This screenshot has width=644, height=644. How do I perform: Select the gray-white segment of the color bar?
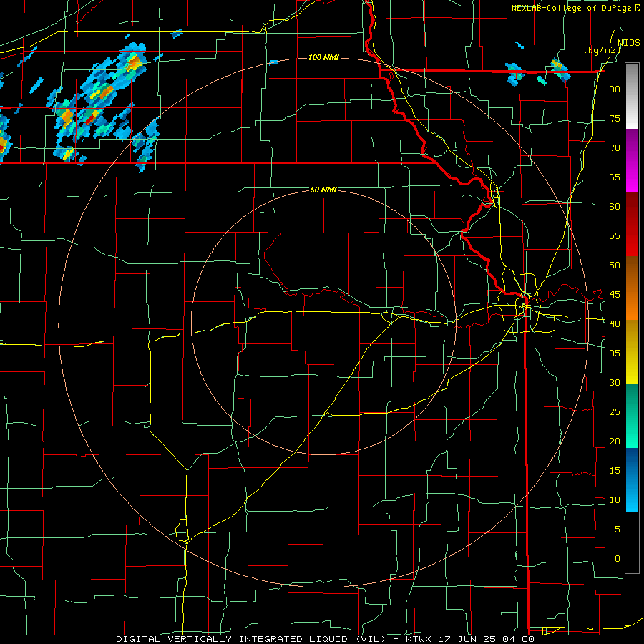click(x=632, y=96)
